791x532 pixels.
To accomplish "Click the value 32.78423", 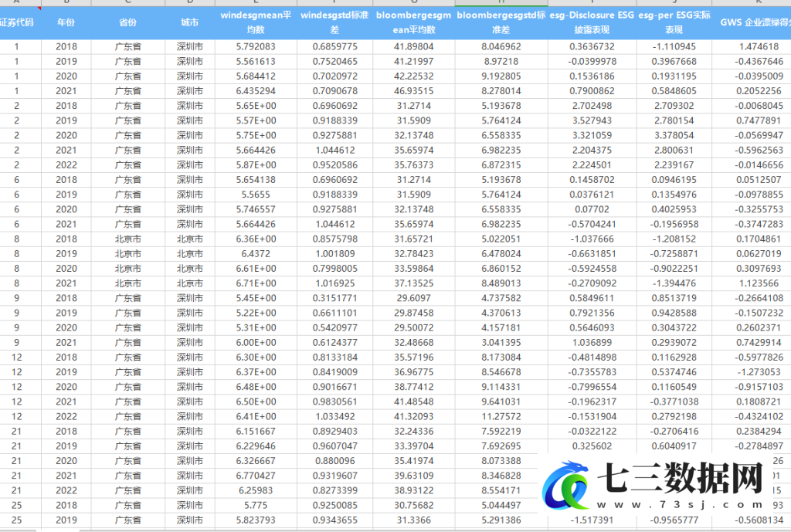I will (414, 253).
